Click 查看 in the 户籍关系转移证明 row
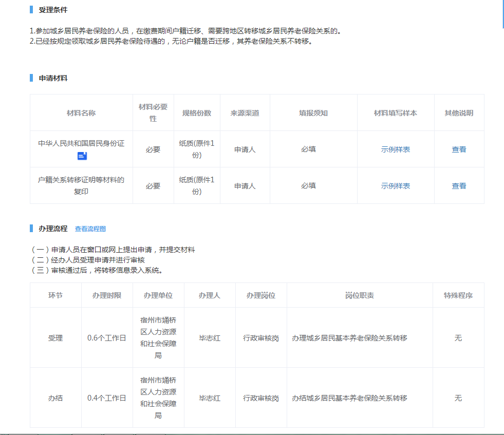504x435 pixels. [x=459, y=186]
